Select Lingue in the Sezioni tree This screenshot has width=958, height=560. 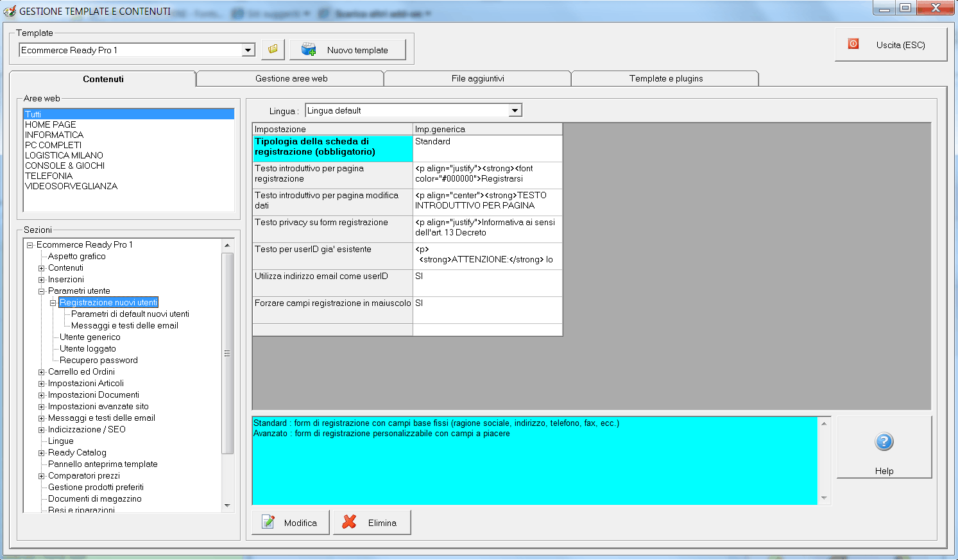pyautogui.click(x=61, y=441)
